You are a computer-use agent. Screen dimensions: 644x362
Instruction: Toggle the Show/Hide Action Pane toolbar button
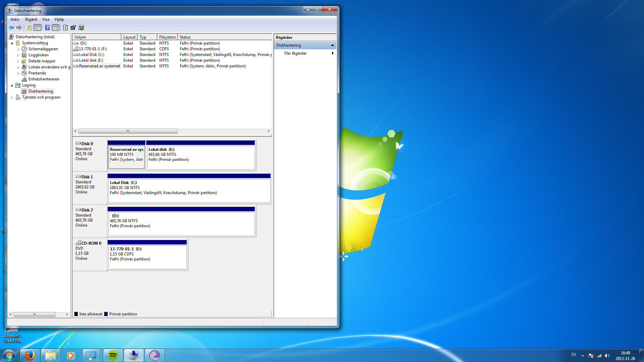(56, 27)
